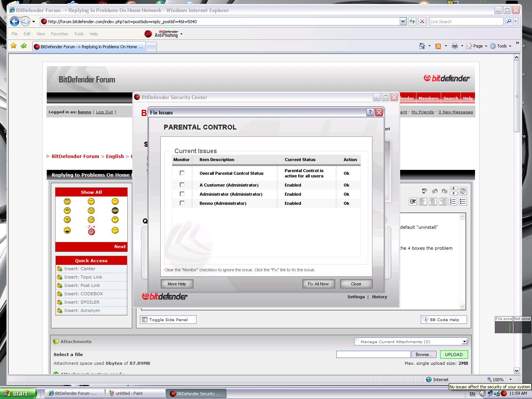
Task: Open the Favorites Center star icon
Action: click(14, 46)
